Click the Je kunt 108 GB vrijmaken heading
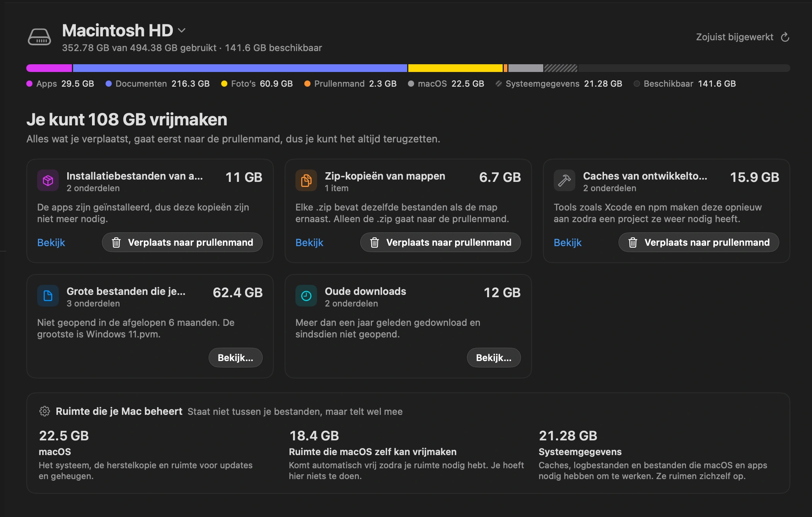 [x=127, y=120]
